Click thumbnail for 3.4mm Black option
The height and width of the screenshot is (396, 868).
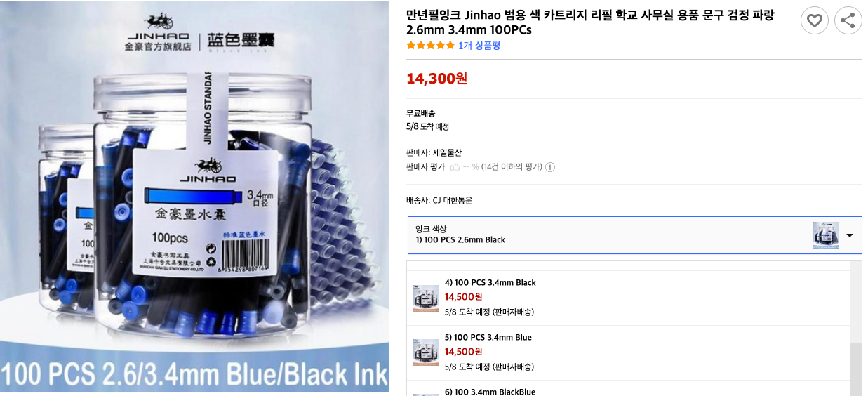(x=426, y=298)
